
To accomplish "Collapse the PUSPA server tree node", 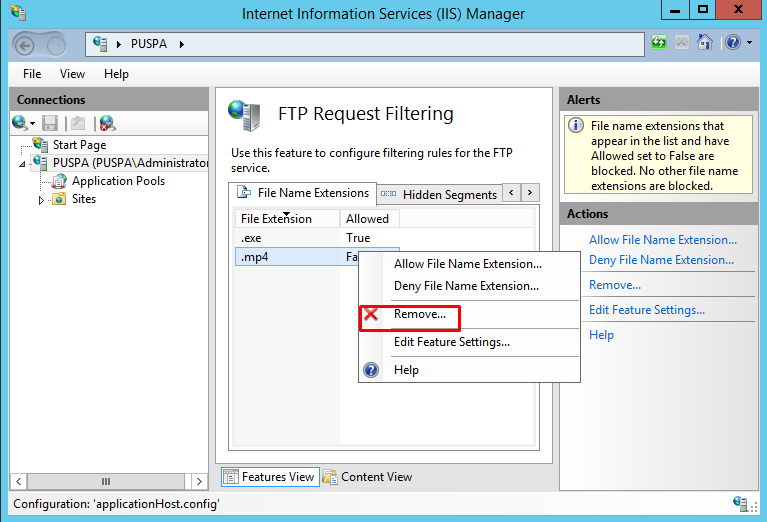I will pos(22,164).
